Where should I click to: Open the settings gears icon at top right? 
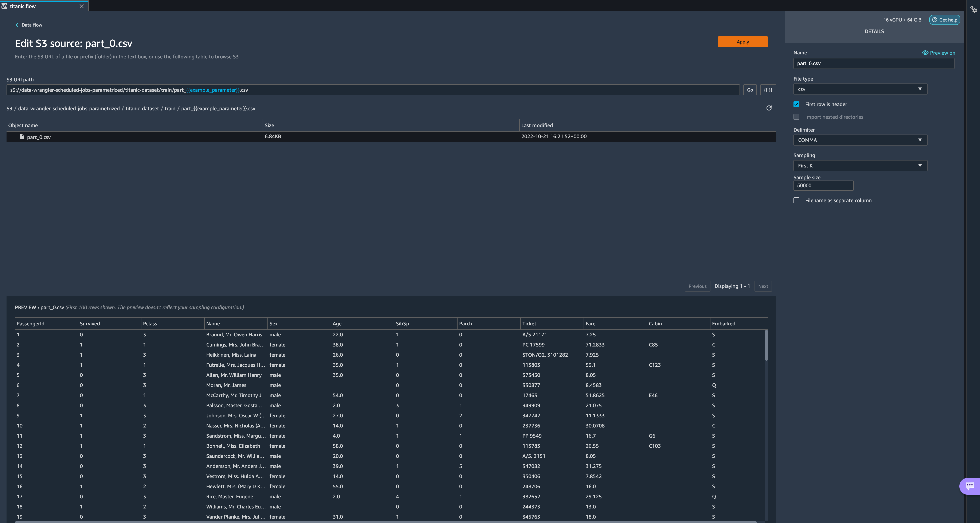point(973,9)
